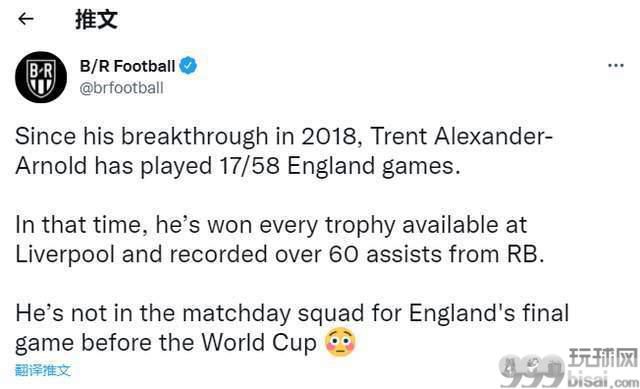
Task: Click the blue verified badge
Action: [x=188, y=66]
